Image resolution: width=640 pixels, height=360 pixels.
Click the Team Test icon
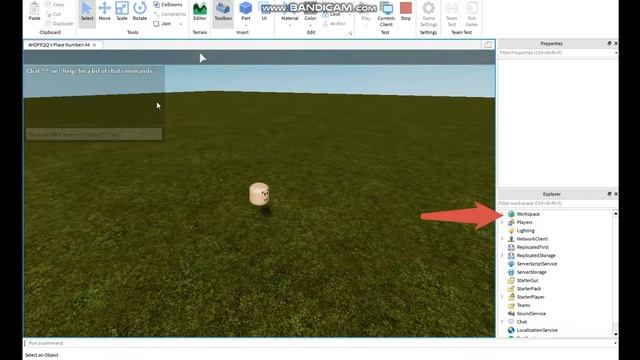pyautogui.click(x=451, y=13)
